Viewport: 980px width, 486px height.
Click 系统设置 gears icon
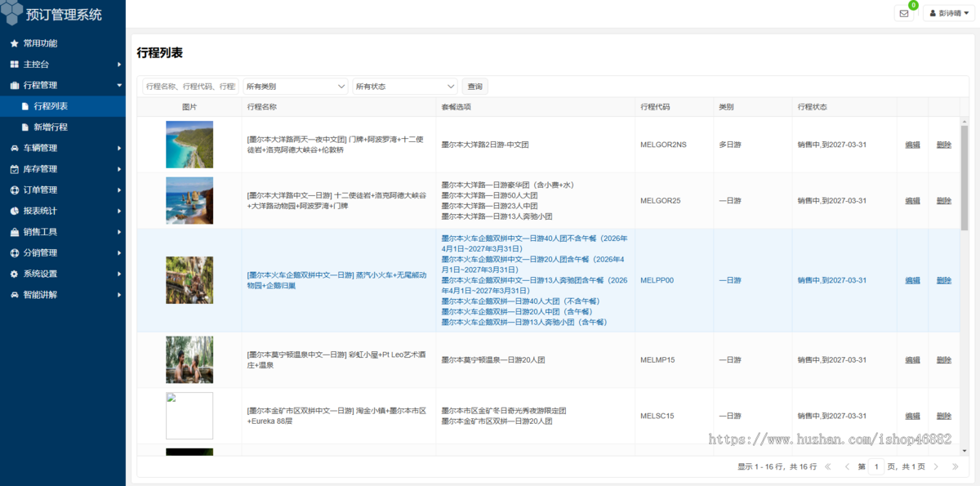pos(14,274)
